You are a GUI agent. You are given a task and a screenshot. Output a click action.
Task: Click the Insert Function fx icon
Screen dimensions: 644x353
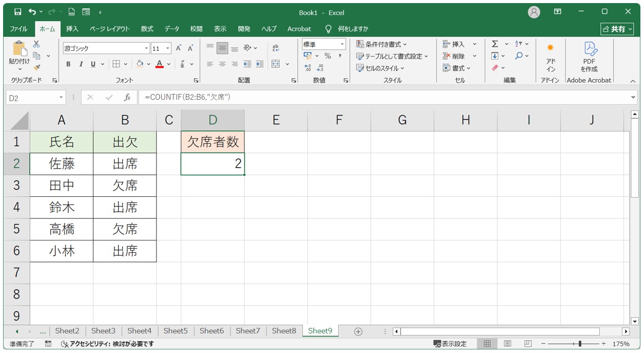(127, 97)
